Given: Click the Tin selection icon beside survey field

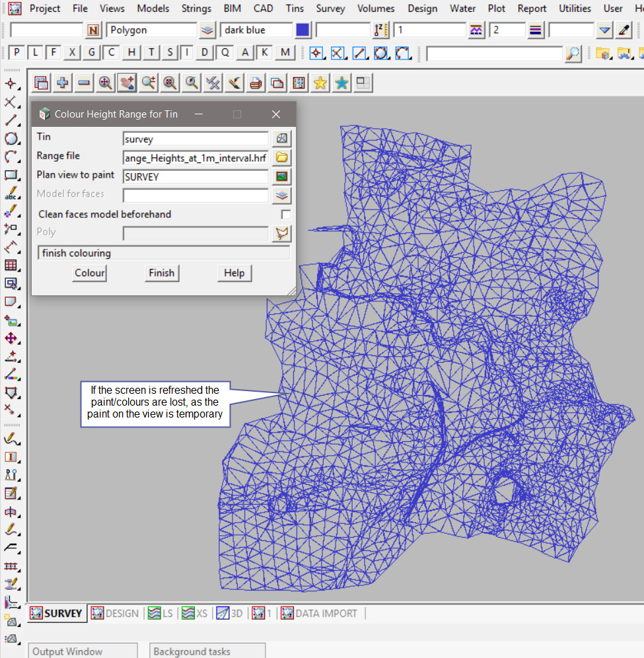Looking at the screenshot, I should tap(282, 139).
